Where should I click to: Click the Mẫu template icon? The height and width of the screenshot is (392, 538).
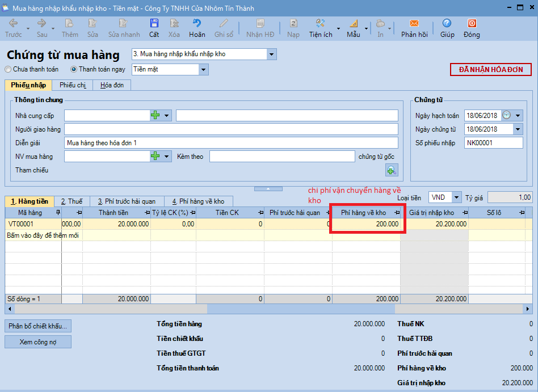(354, 23)
